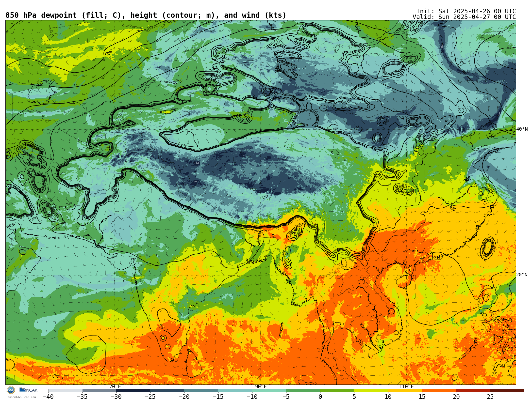
Task: Click the 20°N latitude label
Action: click(522, 275)
